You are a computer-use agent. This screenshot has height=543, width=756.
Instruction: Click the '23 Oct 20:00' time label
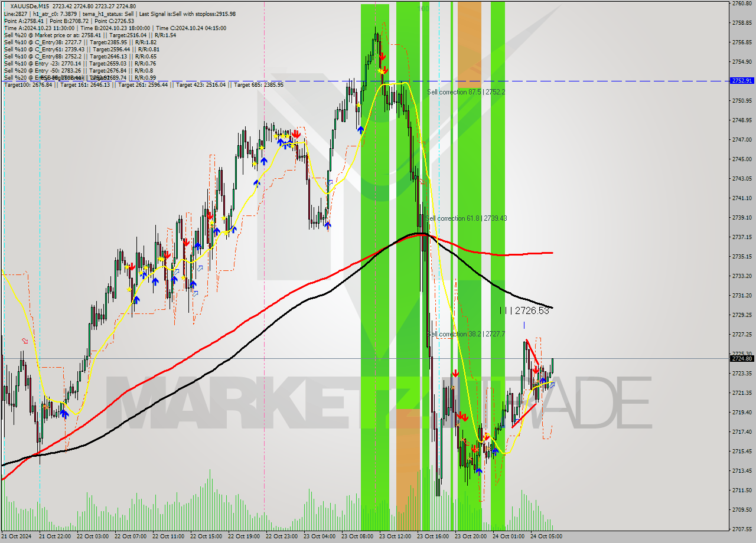[x=471, y=537]
